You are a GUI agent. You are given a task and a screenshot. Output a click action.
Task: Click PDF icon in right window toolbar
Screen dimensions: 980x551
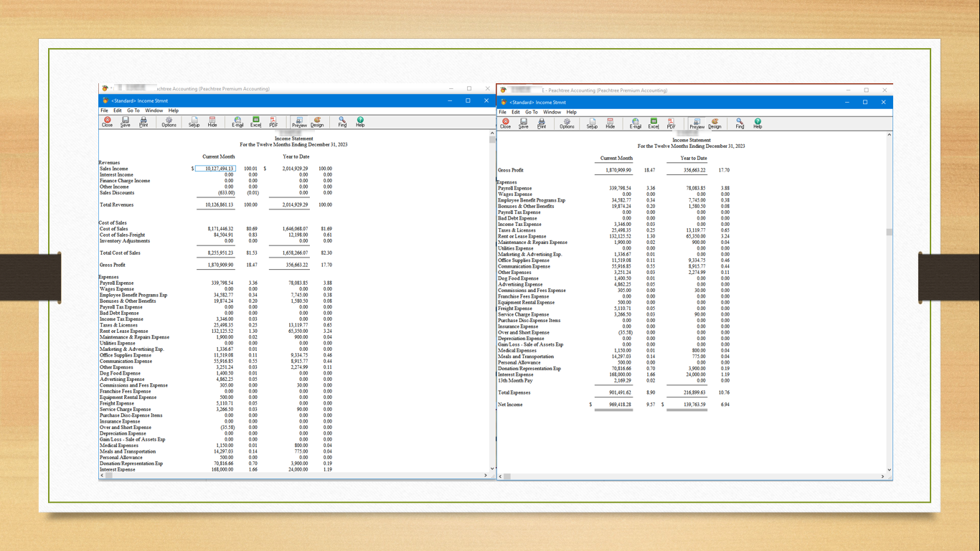tap(671, 123)
